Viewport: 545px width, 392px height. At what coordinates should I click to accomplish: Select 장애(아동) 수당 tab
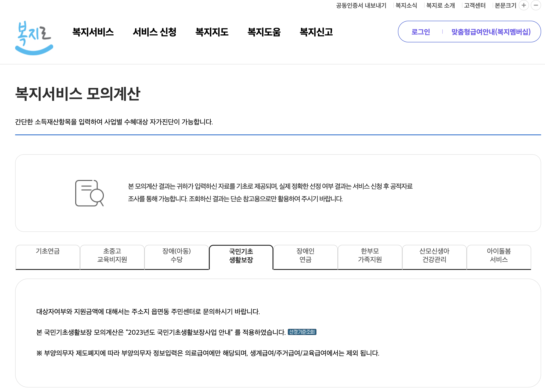click(x=176, y=255)
